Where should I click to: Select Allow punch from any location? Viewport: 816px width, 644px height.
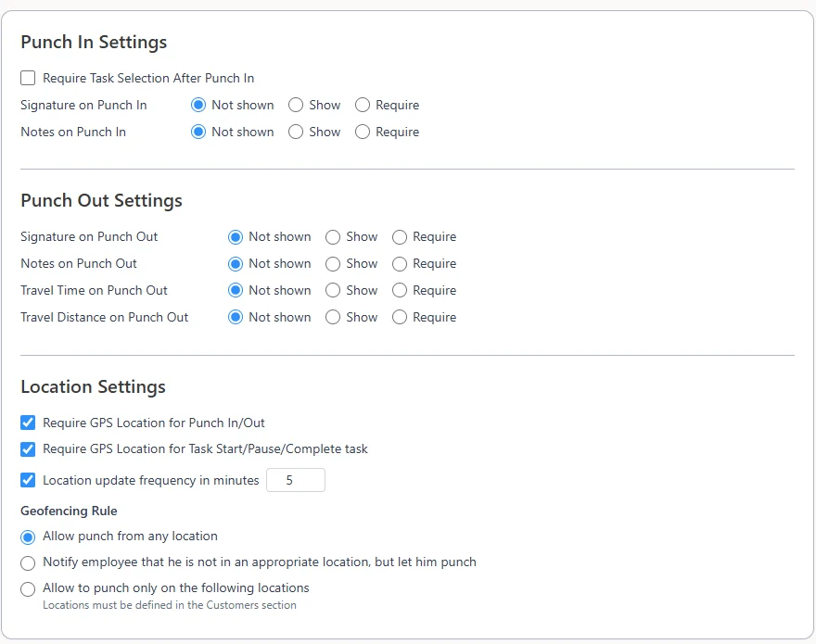pos(28,537)
